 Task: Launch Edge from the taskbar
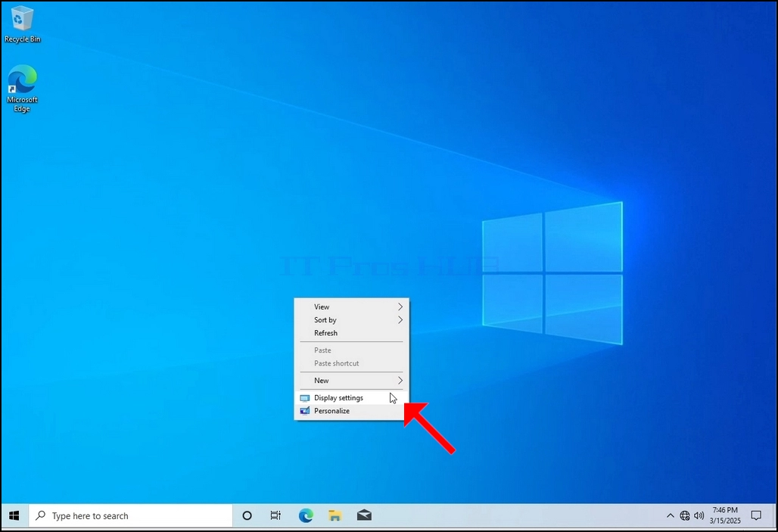[306, 515]
